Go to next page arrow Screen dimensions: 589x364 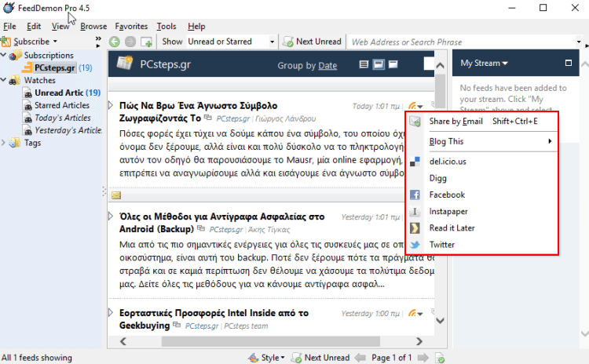[423, 358]
